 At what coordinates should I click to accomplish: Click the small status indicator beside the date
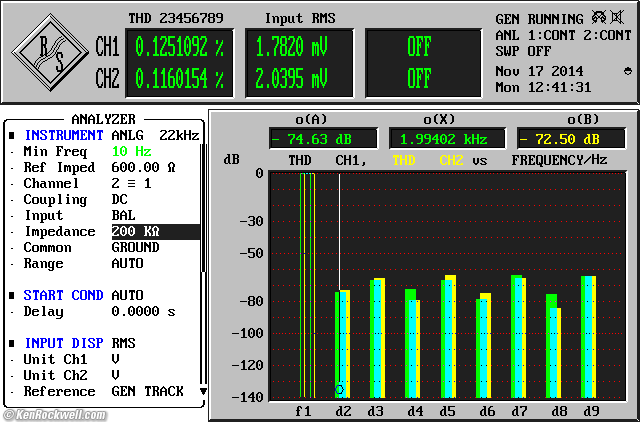627,70
